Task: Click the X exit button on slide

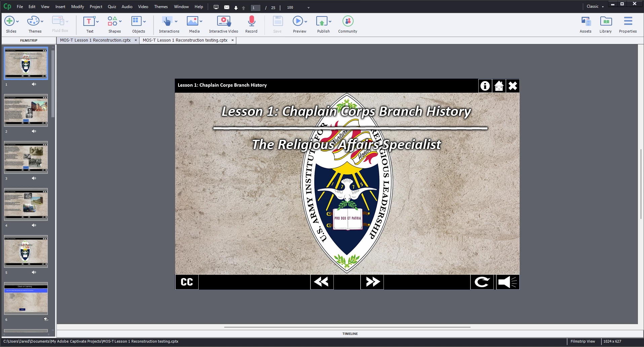Action: 513,86
